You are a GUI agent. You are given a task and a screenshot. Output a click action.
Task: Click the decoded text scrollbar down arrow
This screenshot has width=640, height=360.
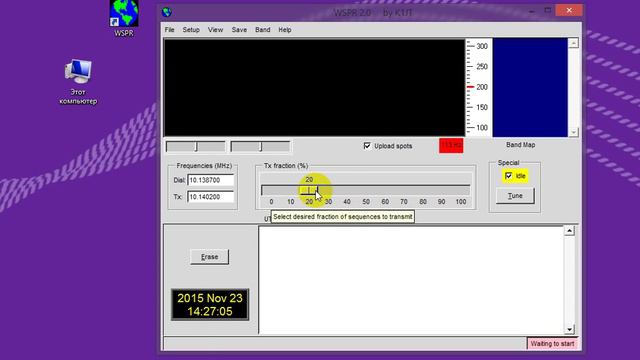[569, 329]
